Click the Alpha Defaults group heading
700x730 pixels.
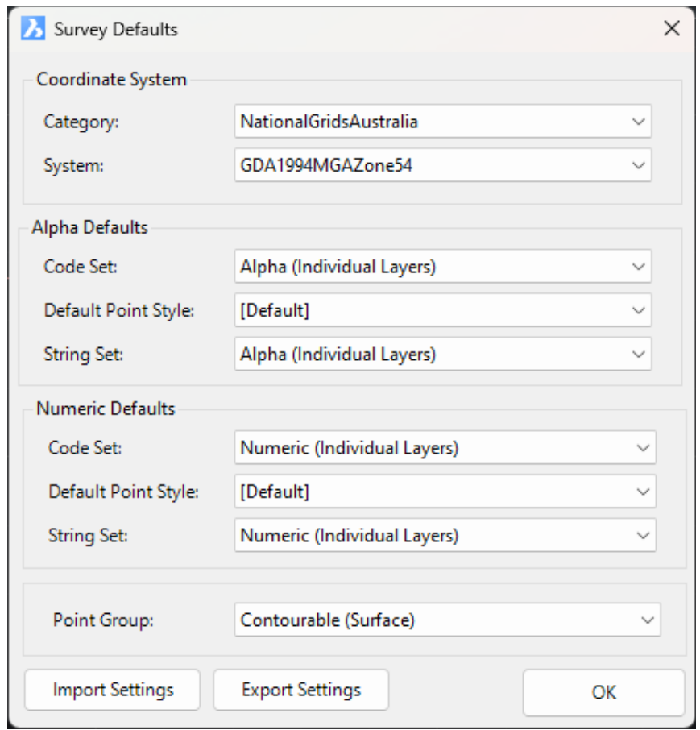[x=90, y=227]
